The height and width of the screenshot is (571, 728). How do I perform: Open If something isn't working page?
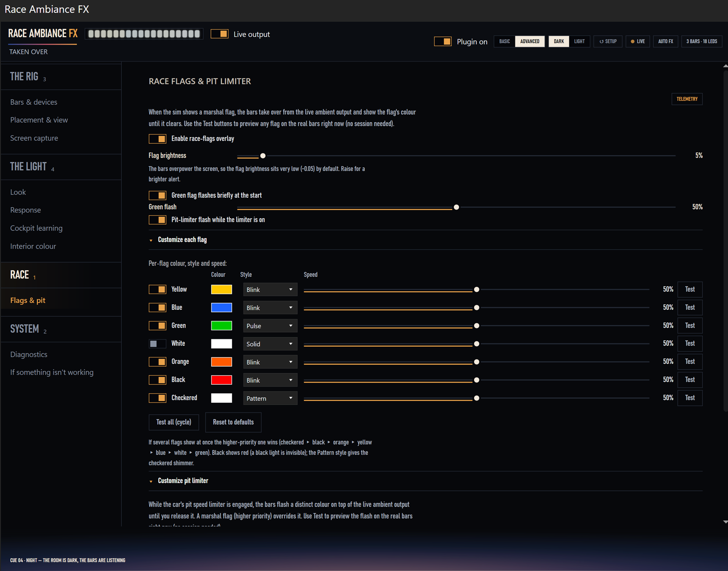[x=52, y=372]
